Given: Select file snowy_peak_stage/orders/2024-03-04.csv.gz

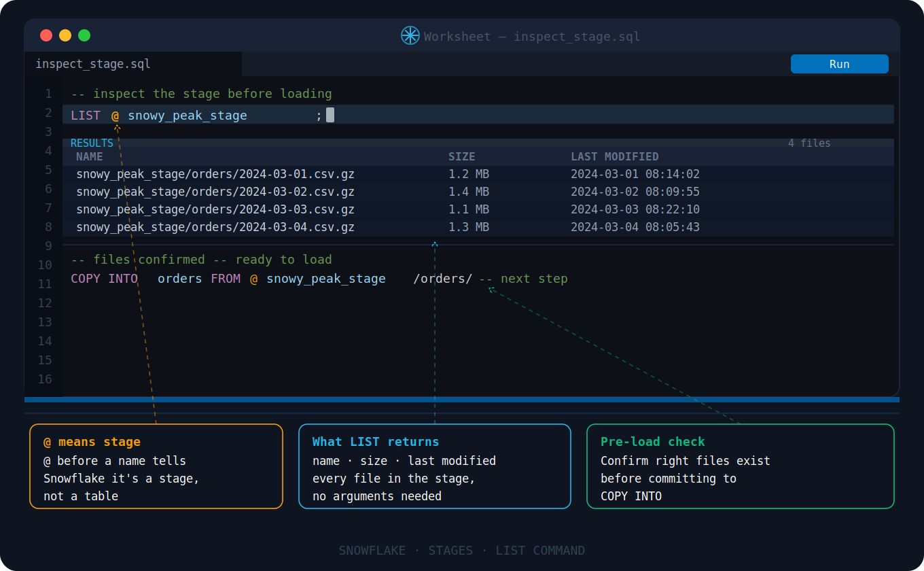Looking at the screenshot, I should pos(215,227).
